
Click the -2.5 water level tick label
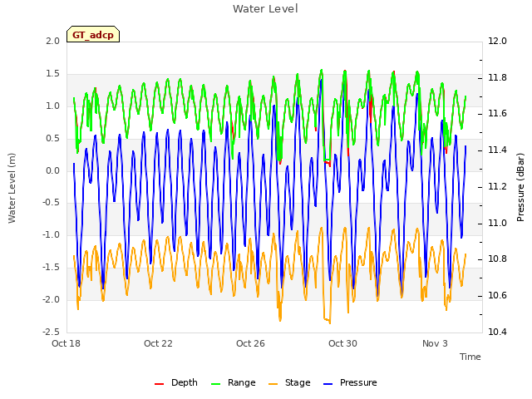point(51,332)
